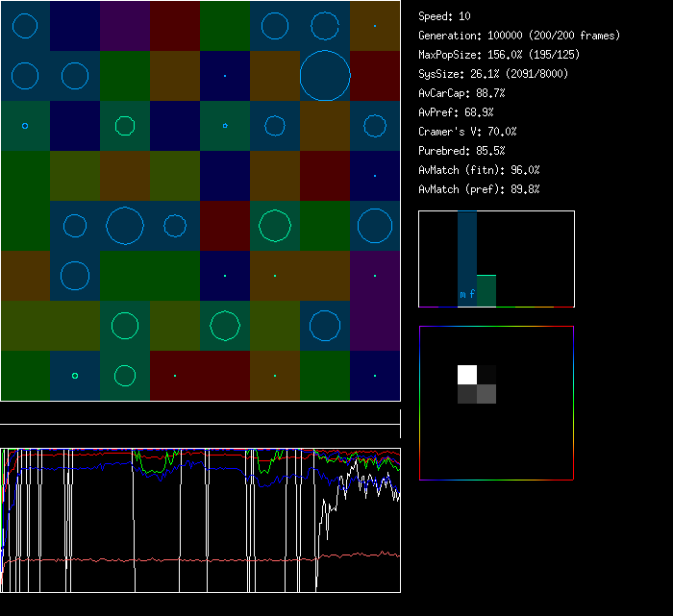Image resolution: width=673 pixels, height=616 pixels.
Task: Select the purple cell in top grid row
Action: [125, 25]
